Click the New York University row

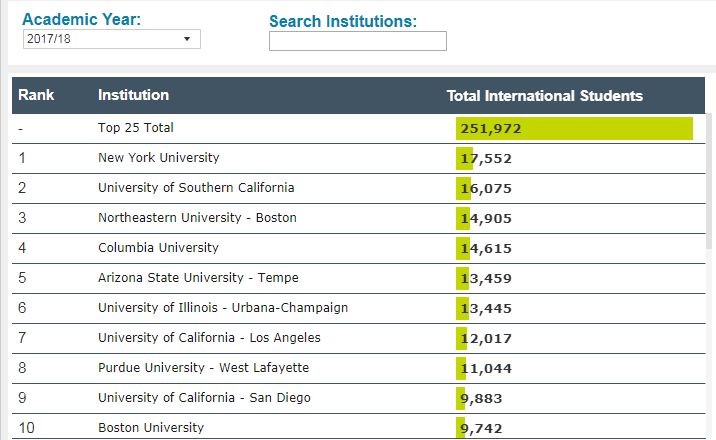[x=158, y=158]
